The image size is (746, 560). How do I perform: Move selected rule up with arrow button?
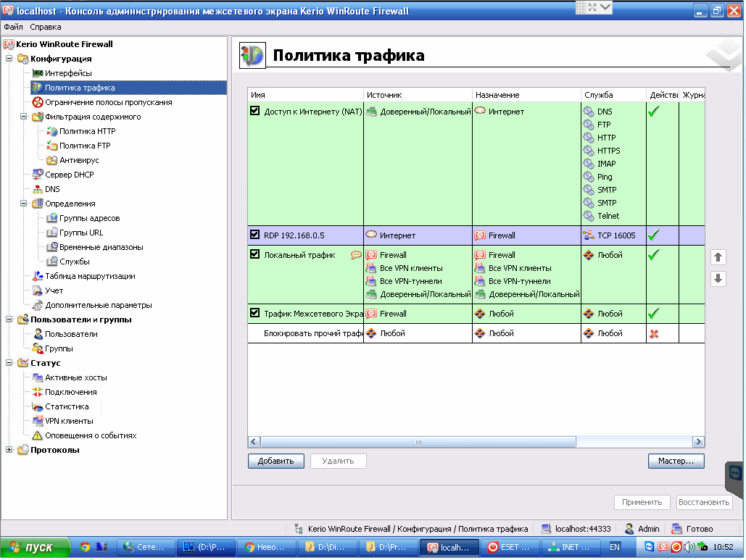click(718, 258)
